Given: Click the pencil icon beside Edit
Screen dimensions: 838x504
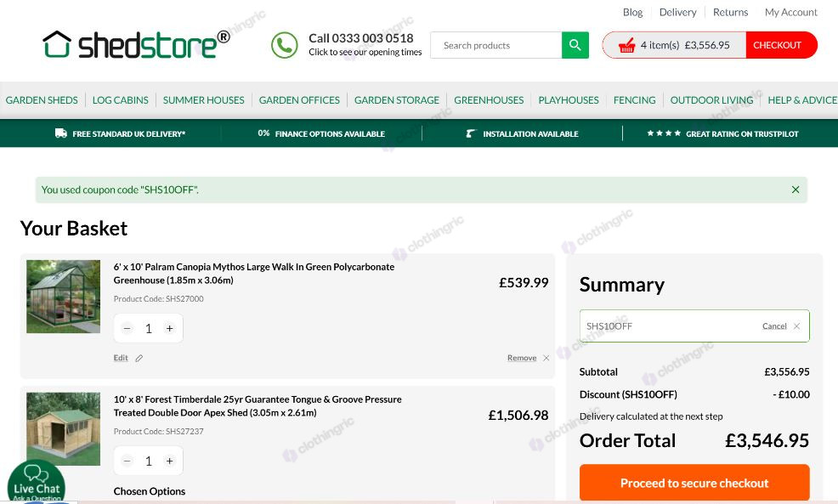Looking at the screenshot, I should point(139,358).
